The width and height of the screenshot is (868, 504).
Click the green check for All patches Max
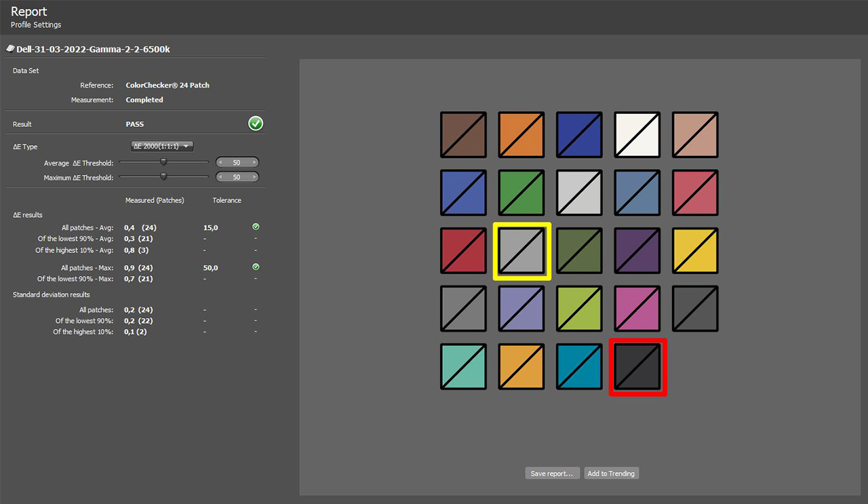click(x=256, y=267)
